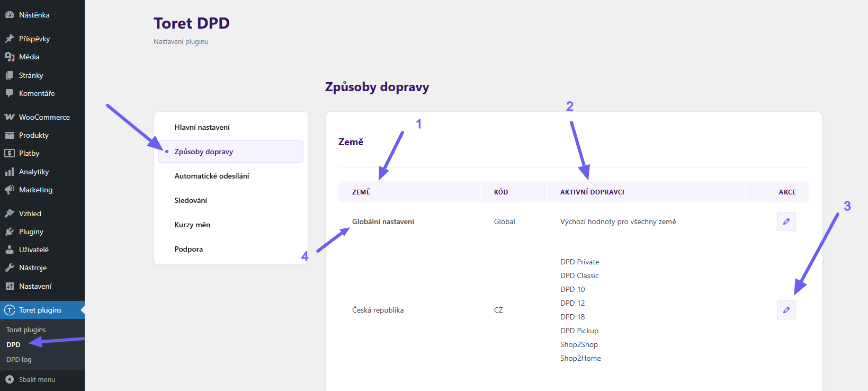This screenshot has width=868, height=391.
Task: Click the Pluginy plugin icon
Action: (10, 232)
